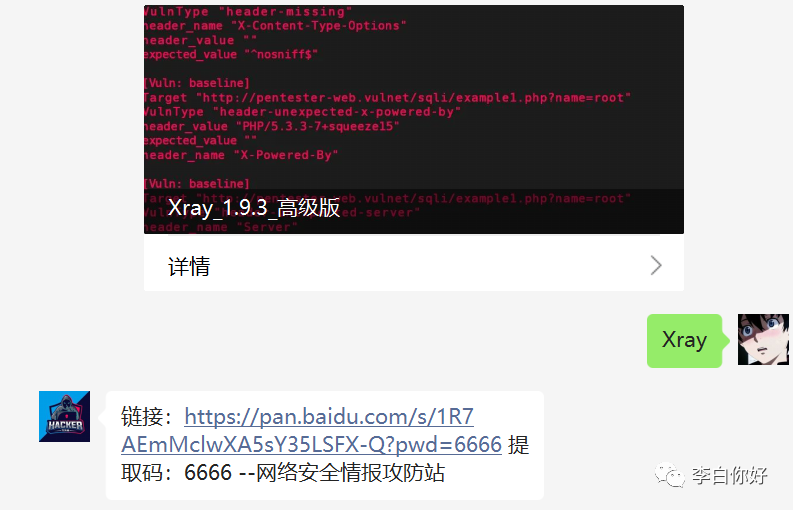Open the https://pan.baidu.com/s/1R7 link
The width and height of the screenshot is (793, 510).
coord(329,417)
